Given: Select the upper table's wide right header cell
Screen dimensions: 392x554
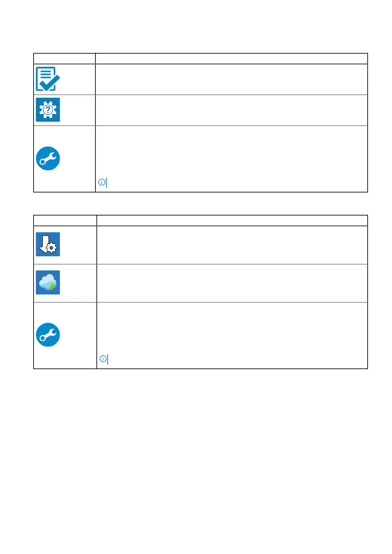Looking at the screenshot, I should click(x=231, y=59).
